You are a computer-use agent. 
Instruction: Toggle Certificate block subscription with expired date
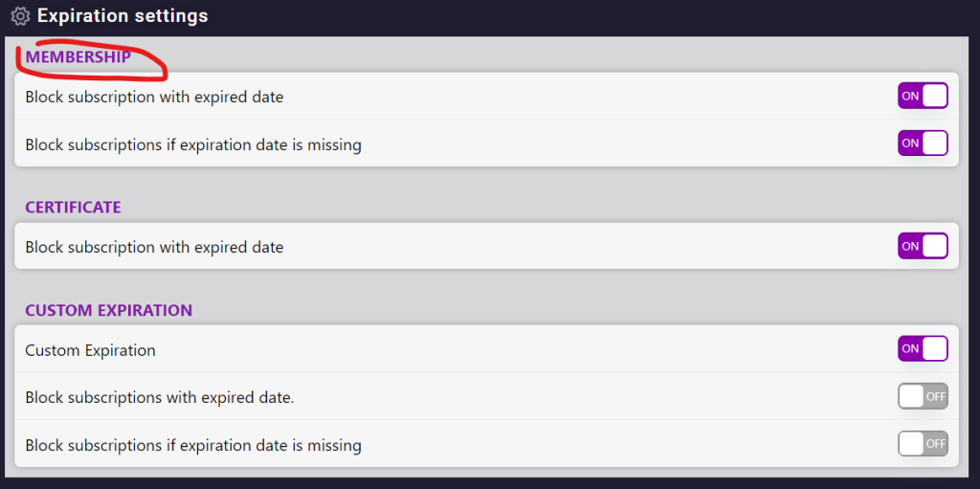point(923,246)
